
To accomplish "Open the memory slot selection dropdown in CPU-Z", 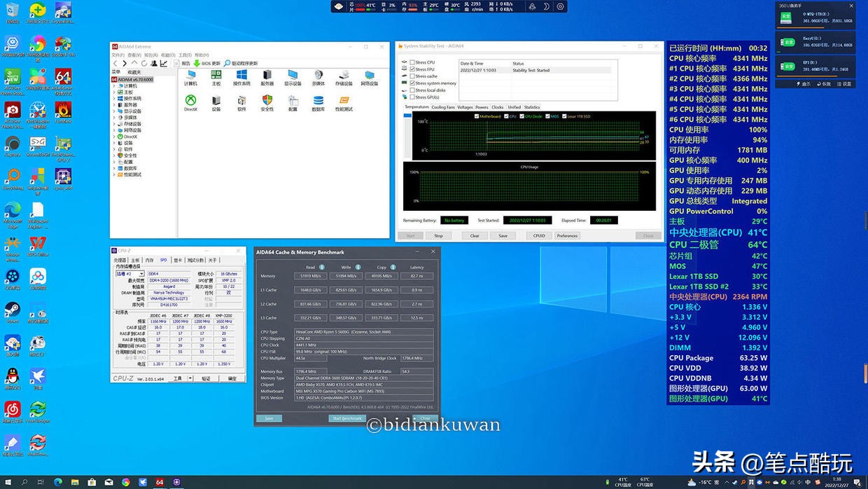I will coord(130,274).
